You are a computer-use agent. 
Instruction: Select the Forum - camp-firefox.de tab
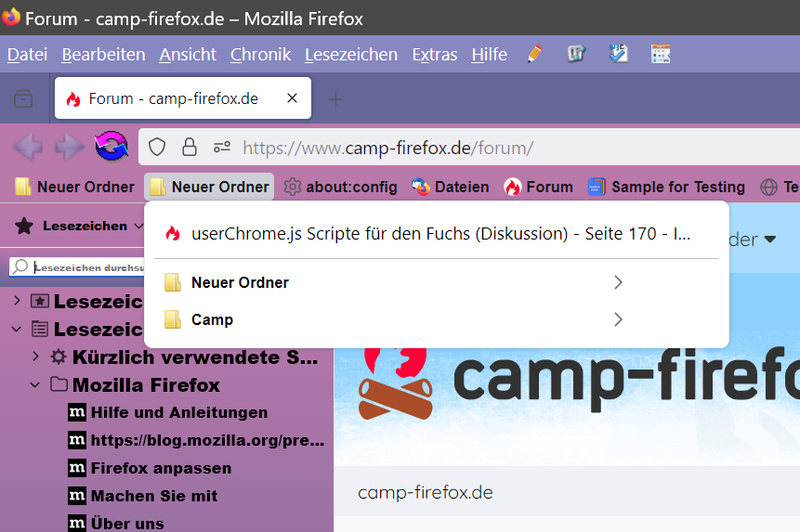183,97
